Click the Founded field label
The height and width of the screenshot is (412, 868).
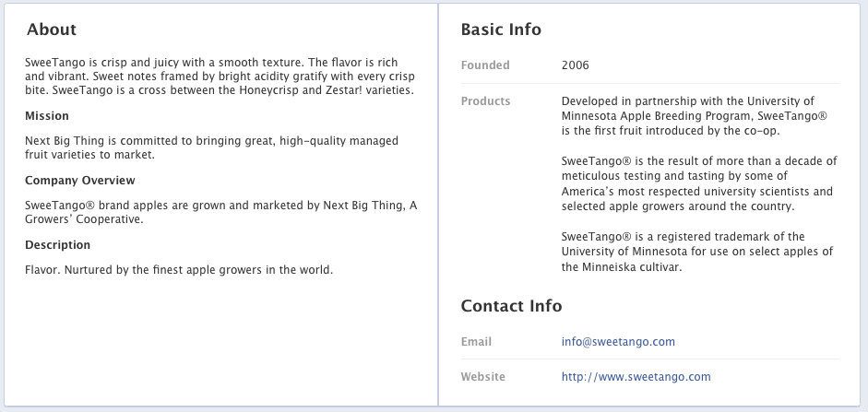click(x=485, y=65)
